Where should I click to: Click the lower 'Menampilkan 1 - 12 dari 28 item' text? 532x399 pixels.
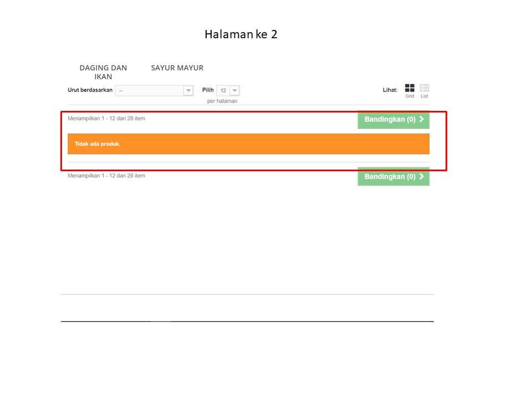[x=106, y=176]
